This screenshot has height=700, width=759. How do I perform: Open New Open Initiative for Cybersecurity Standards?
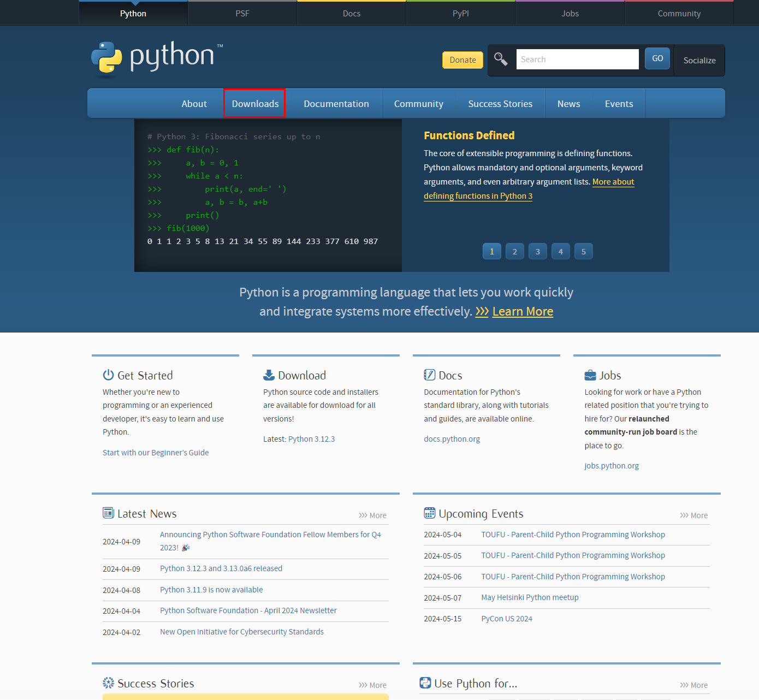242,632
